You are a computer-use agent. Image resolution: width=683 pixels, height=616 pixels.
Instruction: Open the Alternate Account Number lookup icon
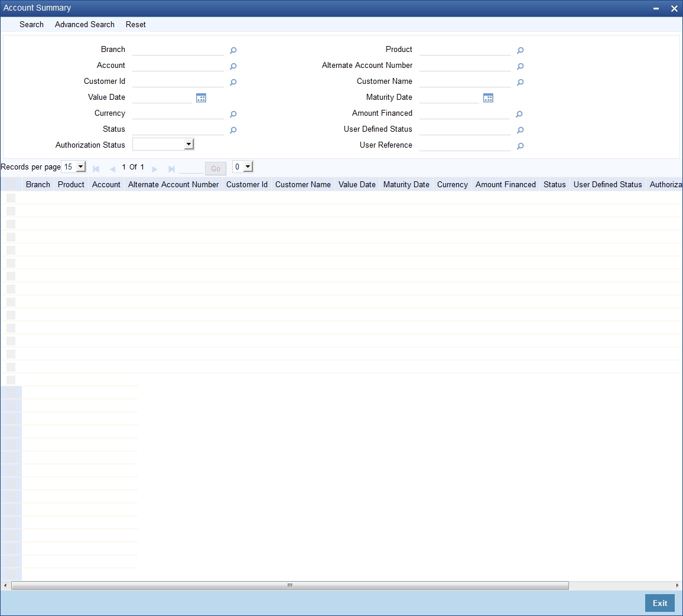(520, 66)
